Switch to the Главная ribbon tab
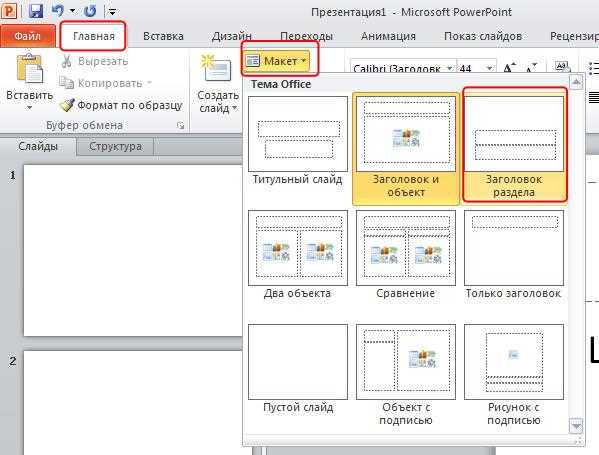Image resolution: width=599 pixels, height=455 pixels. [94, 36]
